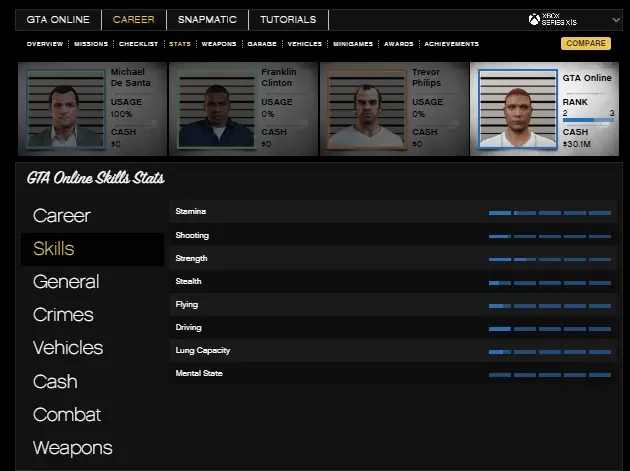Image resolution: width=630 pixels, height=471 pixels.
Task: Open the Career stats category
Action: [61, 216]
